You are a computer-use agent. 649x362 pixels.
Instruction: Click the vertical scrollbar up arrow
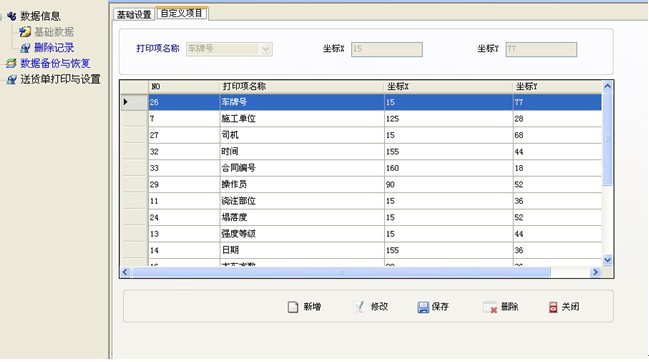(607, 86)
